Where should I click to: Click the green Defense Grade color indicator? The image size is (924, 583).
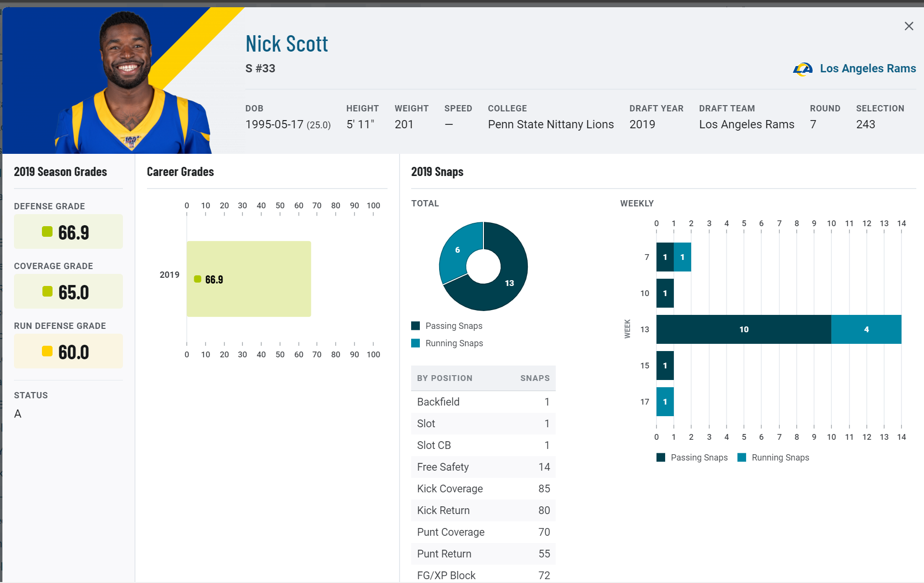[x=47, y=231]
